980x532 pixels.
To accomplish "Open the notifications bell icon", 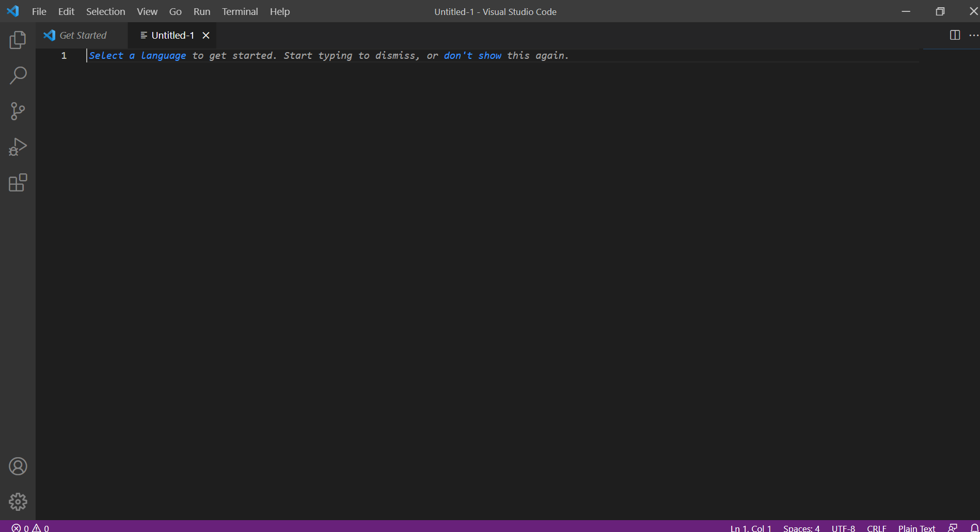I will (x=974, y=527).
